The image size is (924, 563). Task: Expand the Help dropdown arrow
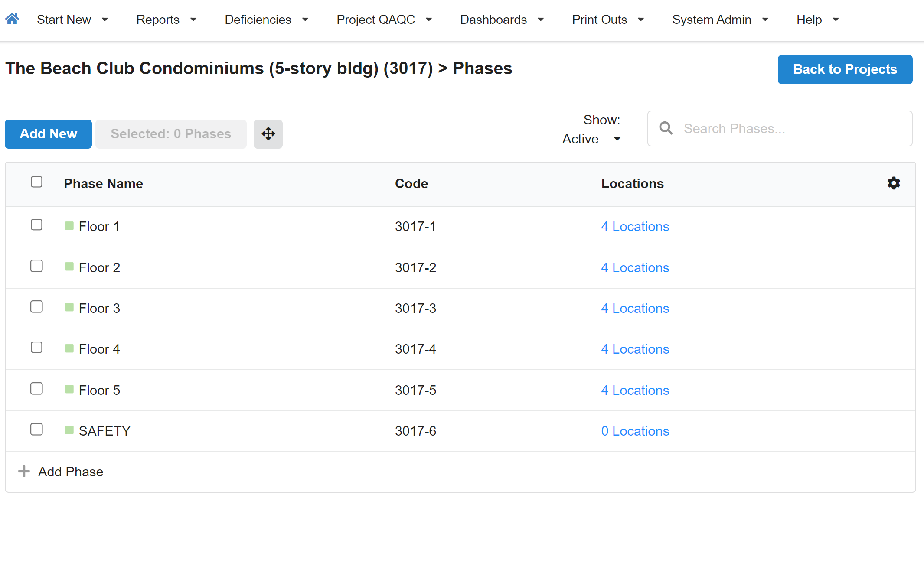coord(836,20)
